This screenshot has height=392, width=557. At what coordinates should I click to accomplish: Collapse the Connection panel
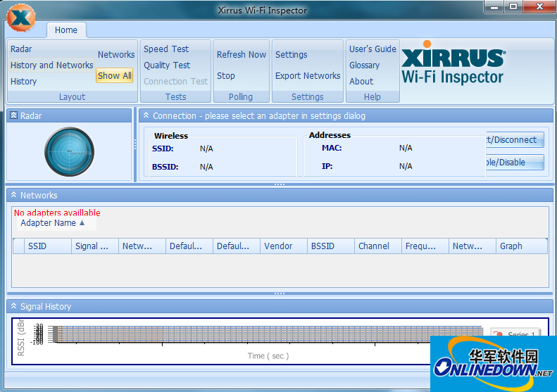point(146,115)
